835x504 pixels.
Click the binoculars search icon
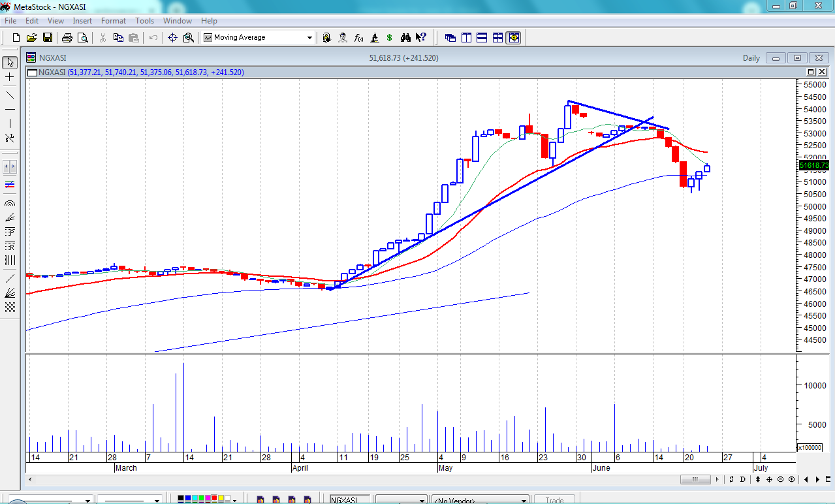coord(405,38)
